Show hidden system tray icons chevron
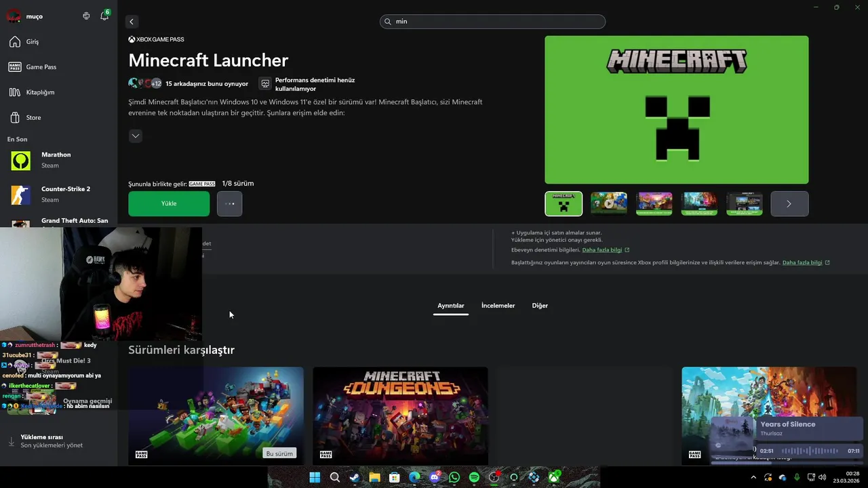The width and height of the screenshot is (868, 488). [x=753, y=477]
